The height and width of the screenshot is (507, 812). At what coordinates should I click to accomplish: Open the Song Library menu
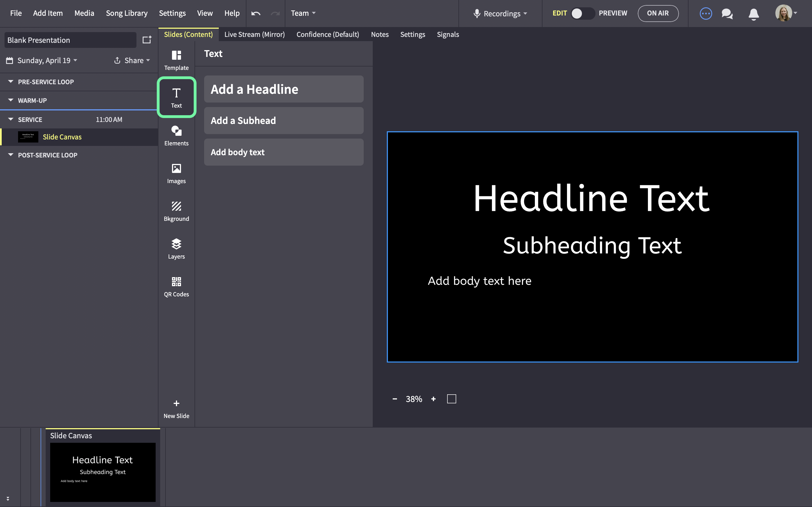(127, 13)
